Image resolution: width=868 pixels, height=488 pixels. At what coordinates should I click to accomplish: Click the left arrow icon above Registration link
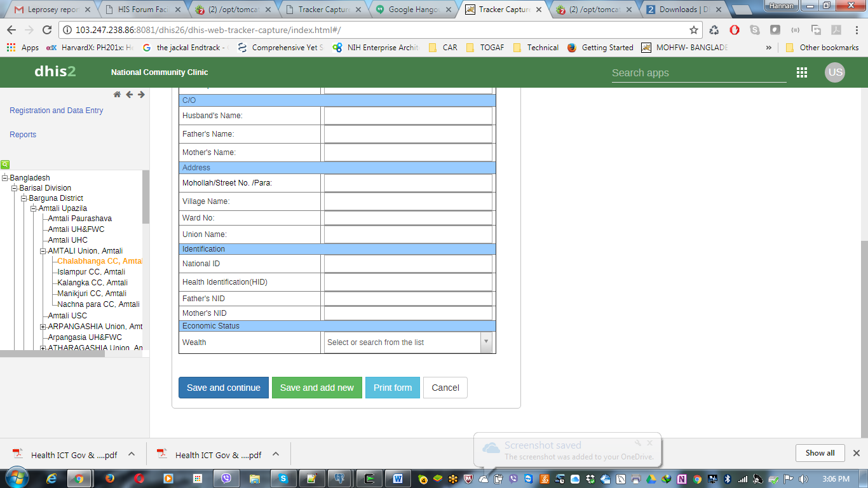click(129, 95)
